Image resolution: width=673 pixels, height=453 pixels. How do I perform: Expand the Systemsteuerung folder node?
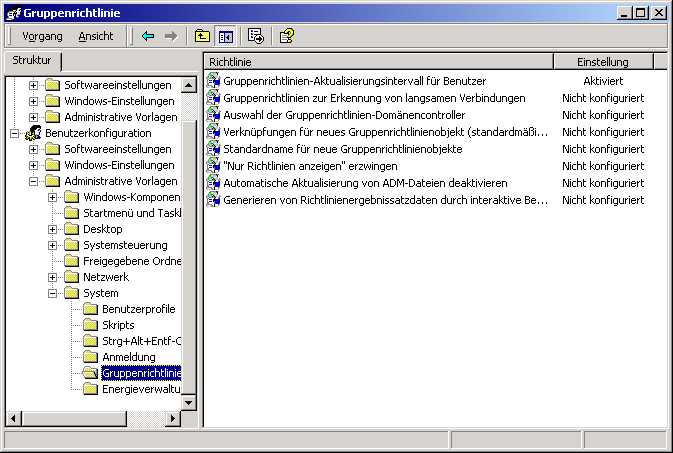pos(52,246)
